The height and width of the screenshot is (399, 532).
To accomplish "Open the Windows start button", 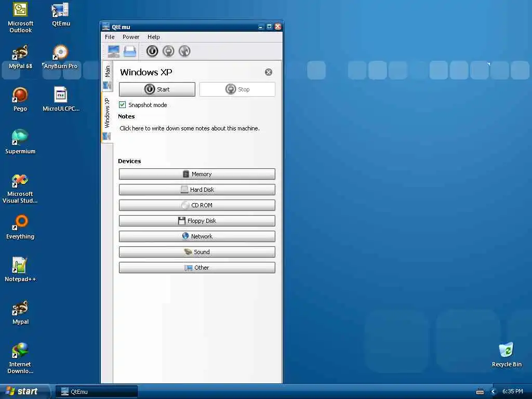I will point(24,392).
